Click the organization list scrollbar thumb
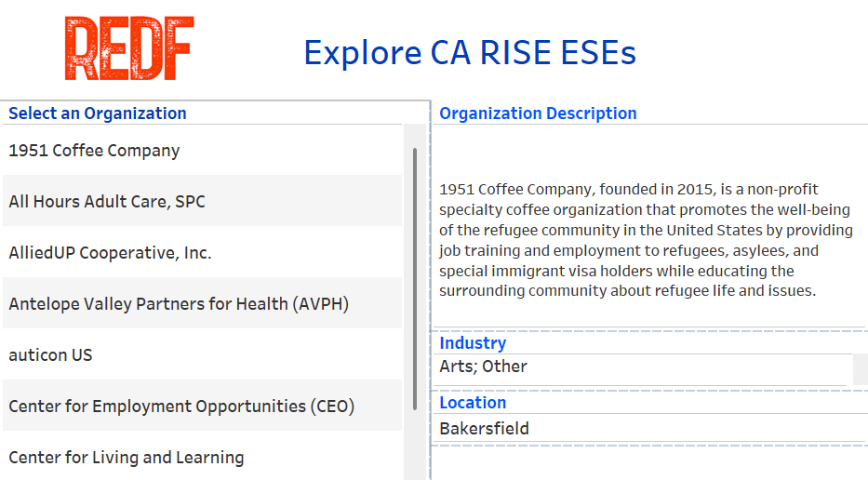This screenshot has width=868, height=480. [414, 279]
